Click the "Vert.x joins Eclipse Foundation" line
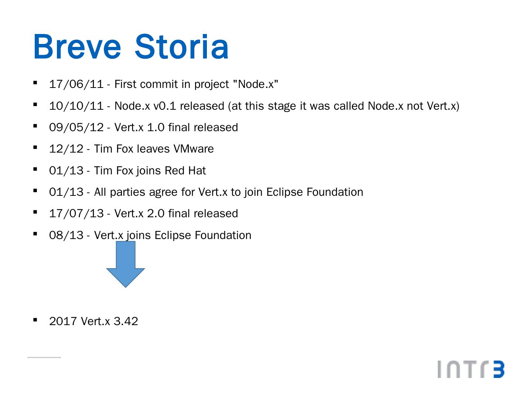The image size is (532, 399). point(150,235)
